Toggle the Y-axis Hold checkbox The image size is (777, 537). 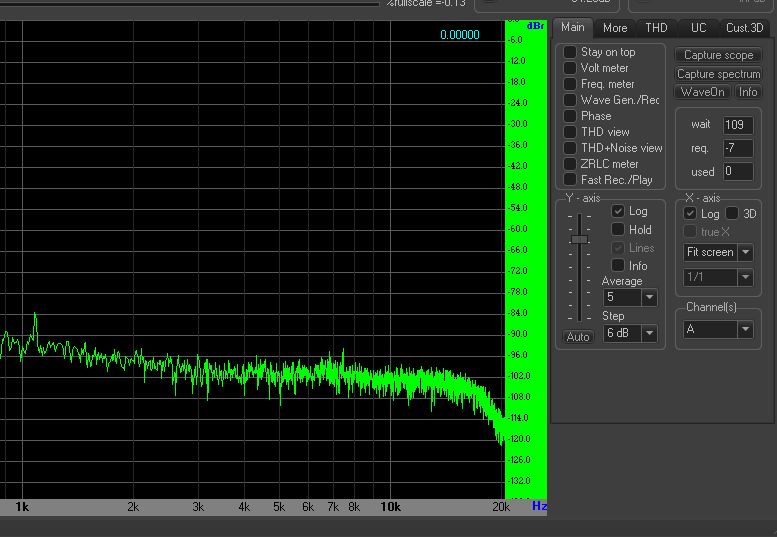(x=618, y=230)
